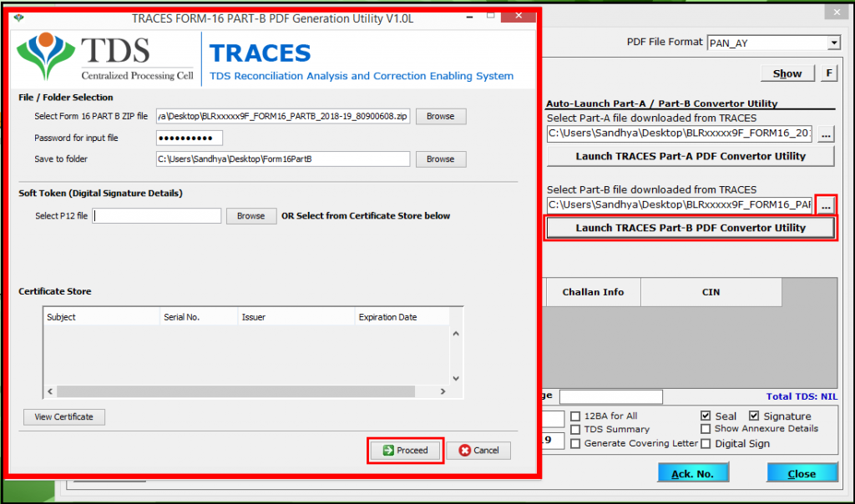
Task: Click the Part-A file path field
Action: [680, 133]
